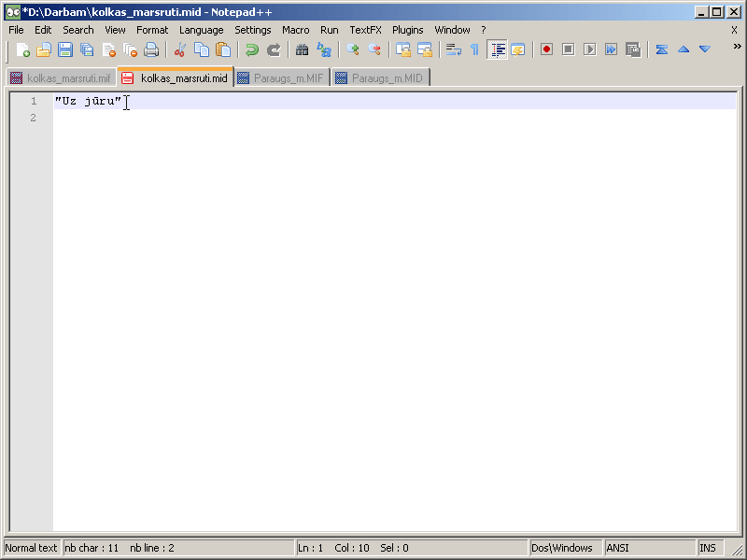The image size is (747, 560).
Task: Open the Window menu
Action: point(453,30)
